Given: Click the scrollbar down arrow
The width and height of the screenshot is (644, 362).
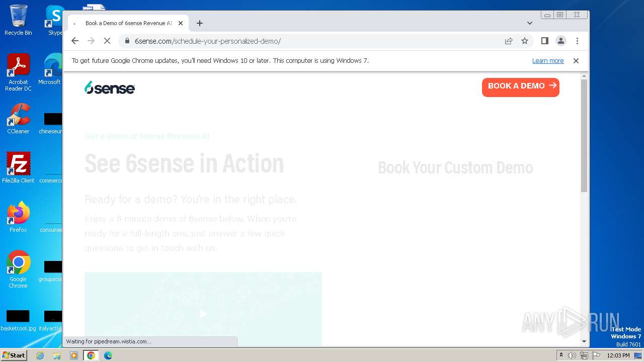Looking at the screenshot, I should [584, 341].
